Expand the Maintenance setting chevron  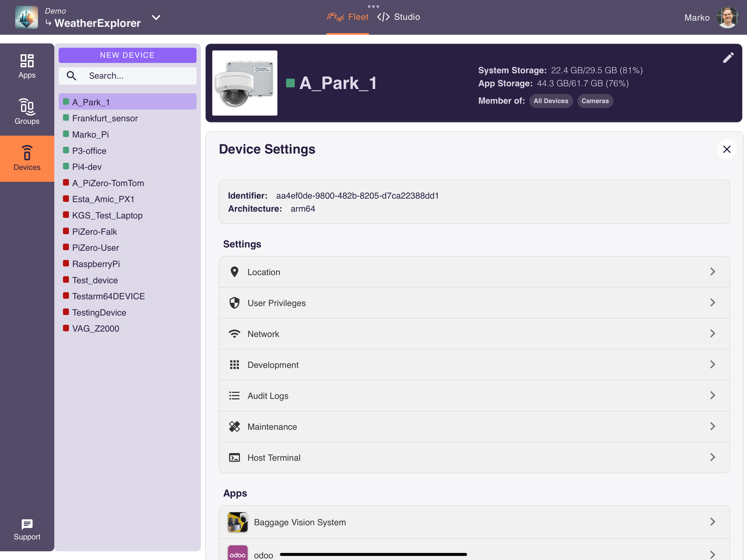click(x=712, y=427)
